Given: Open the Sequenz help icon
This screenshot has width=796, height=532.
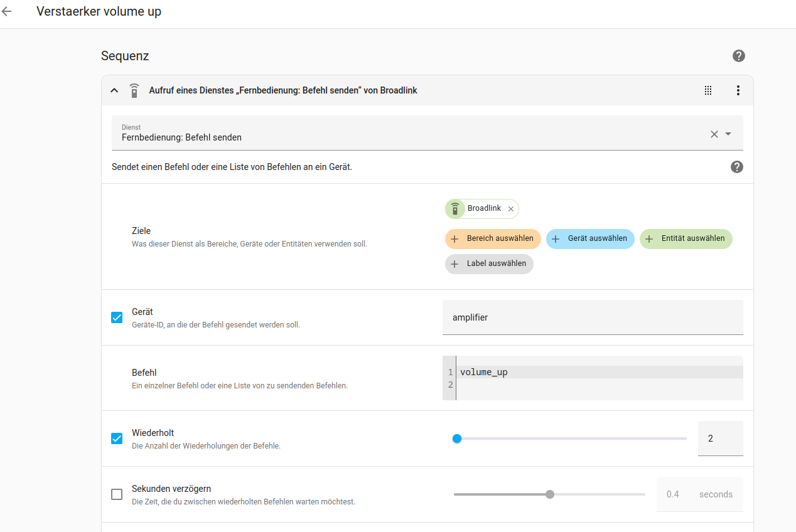Looking at the screenshot, I should pos(738,56).
